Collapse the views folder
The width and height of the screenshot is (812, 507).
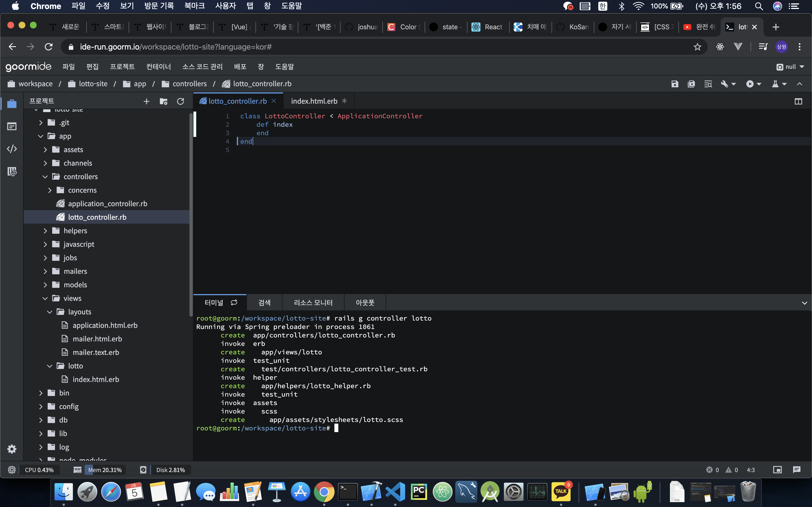[x=45, y=299]
